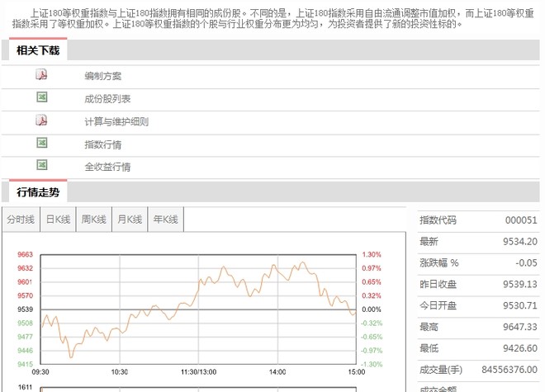
Task: Click the Excel icon beside 成份股列表
Action: [42, 97]
